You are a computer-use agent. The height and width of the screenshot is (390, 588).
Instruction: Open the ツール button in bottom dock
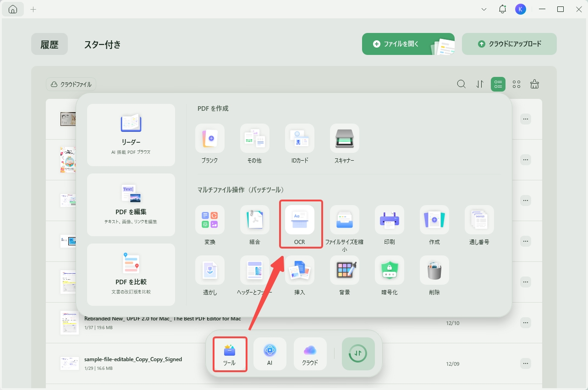point(230,354)
